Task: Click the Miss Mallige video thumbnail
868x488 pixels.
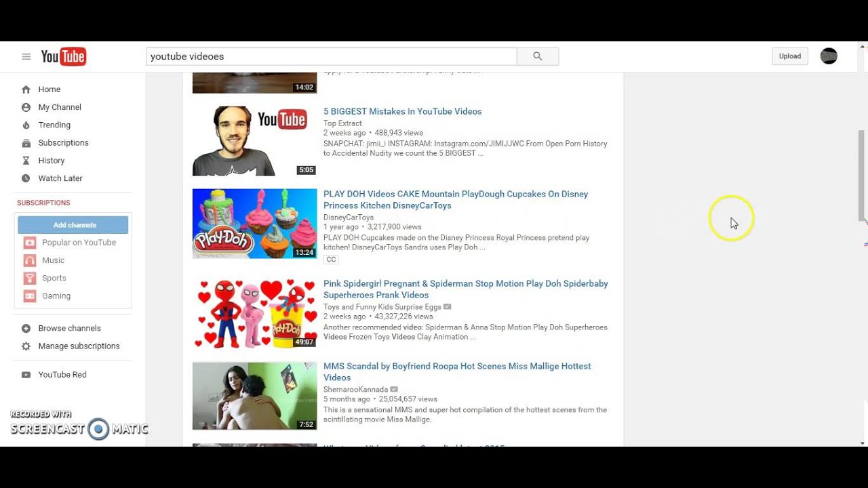Action: click(x=254, y=396)
